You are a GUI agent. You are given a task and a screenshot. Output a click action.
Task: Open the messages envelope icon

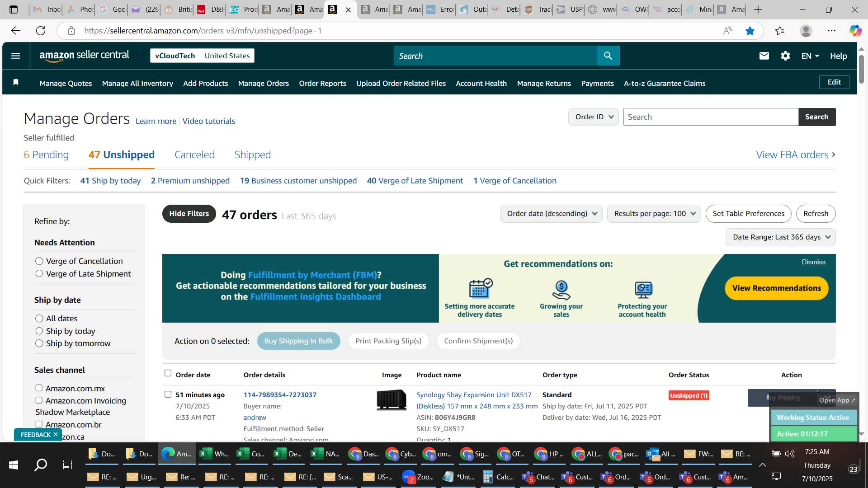(764, 56)
